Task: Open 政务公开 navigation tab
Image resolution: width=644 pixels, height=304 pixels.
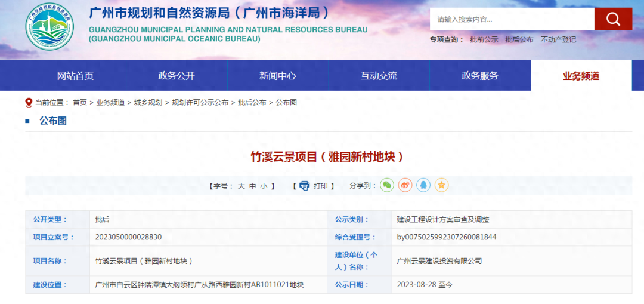Action: coord(177,76)
